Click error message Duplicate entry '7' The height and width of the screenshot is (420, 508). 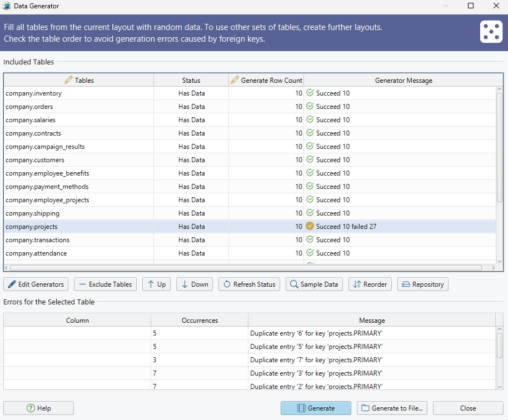(x=316, y=360)
